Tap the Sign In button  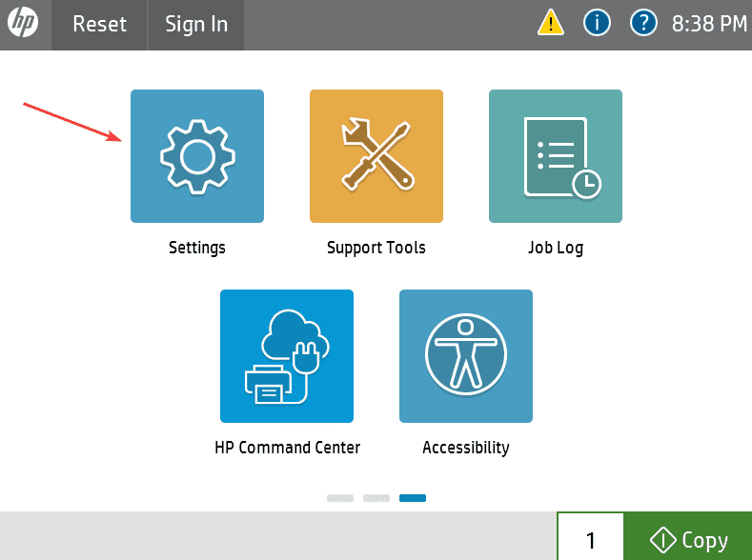[x=196, y=25]
